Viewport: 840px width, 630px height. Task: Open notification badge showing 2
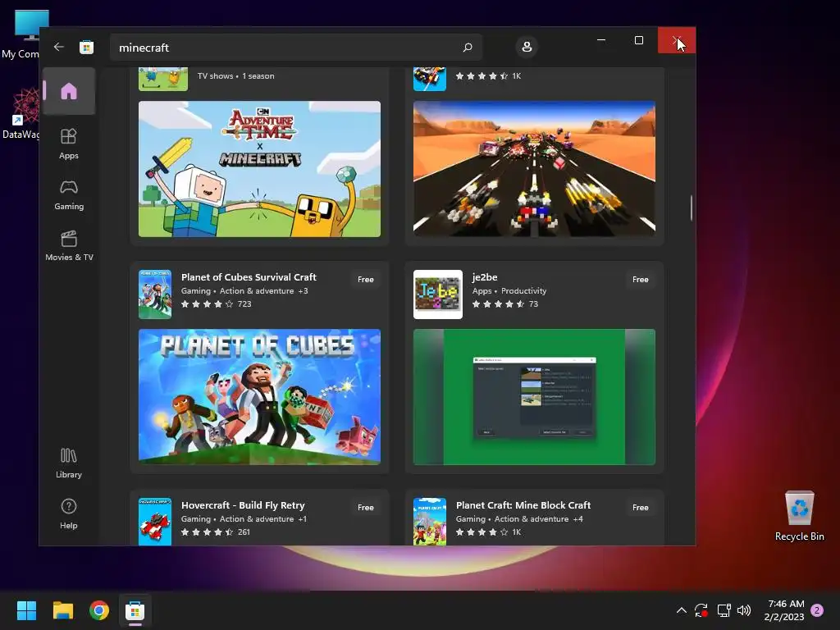pos(817,610)
